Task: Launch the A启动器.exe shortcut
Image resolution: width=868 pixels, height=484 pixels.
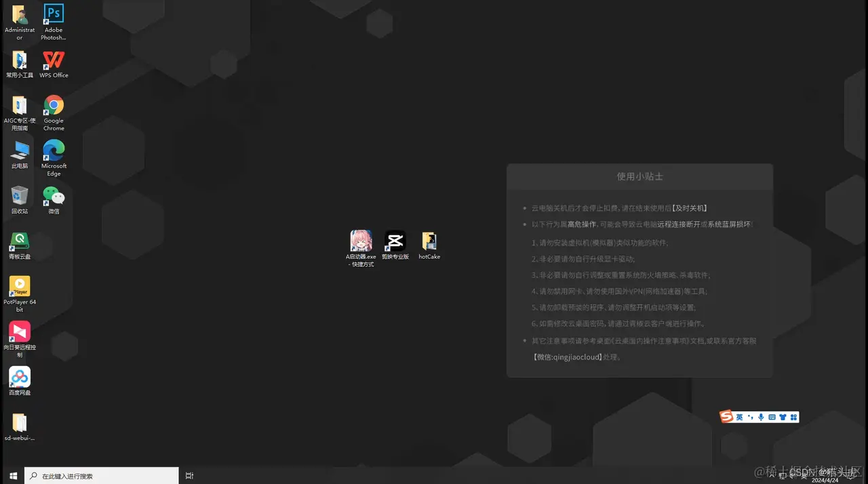Action: (x=361, y=241)
